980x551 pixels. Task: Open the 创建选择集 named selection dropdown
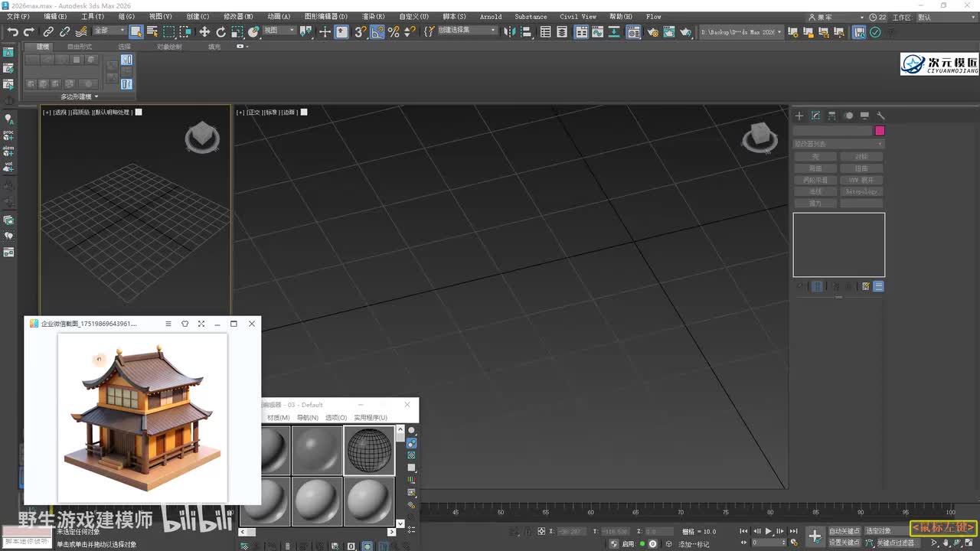(x=466, y=31)
